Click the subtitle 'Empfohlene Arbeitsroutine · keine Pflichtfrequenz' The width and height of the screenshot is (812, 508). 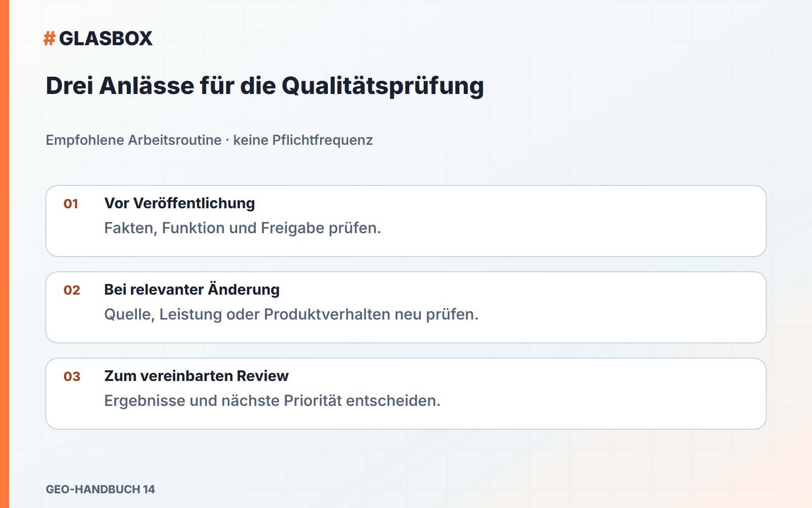point(209,140)
